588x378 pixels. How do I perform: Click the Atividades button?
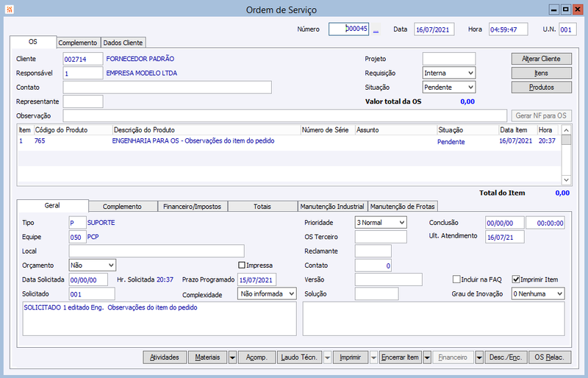coord(164,357)
